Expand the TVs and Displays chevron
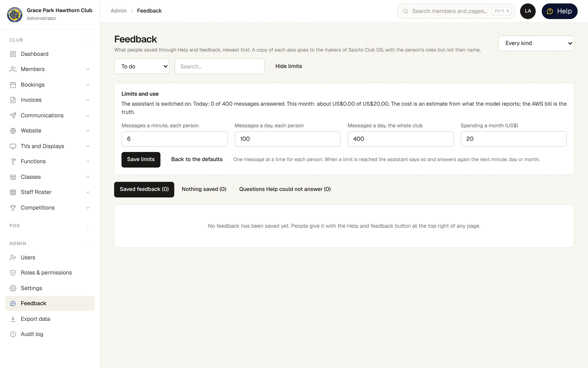The height and width of the screenshot is (368, 588). pyautogui.click(x=88, y=146)
